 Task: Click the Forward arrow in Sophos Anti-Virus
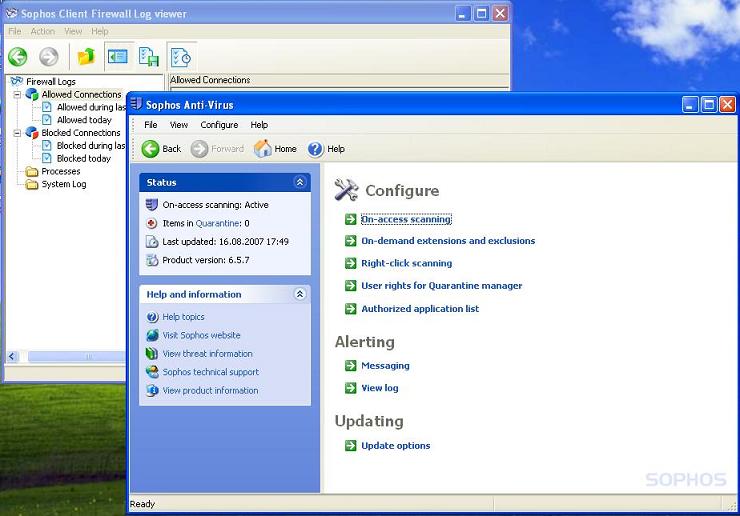[x=199, y=149]
